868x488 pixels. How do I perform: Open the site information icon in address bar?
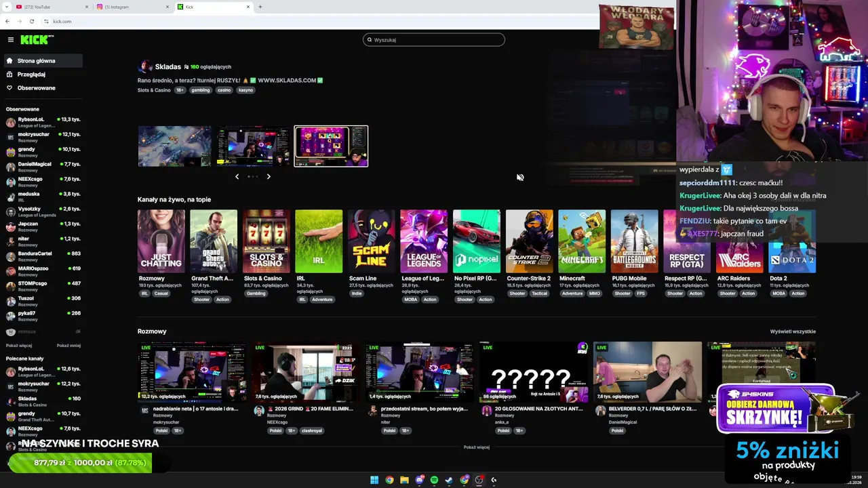pos(46,21)
